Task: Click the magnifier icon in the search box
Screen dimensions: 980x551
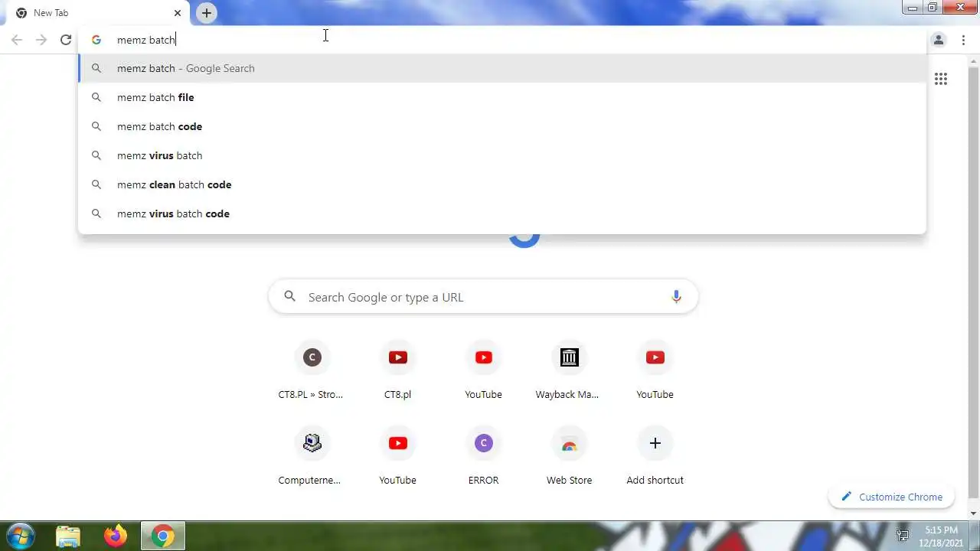Action: pos(289,297)
